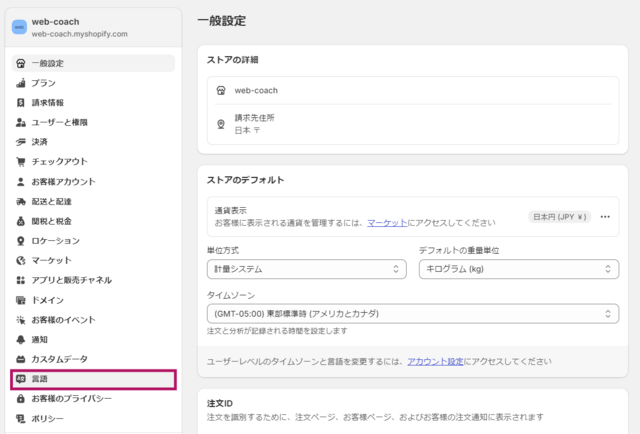The width and height of the screenshot is (640, 434).
Task: Click the web-coach.myshopify.com store address
Action: (80, 34)
